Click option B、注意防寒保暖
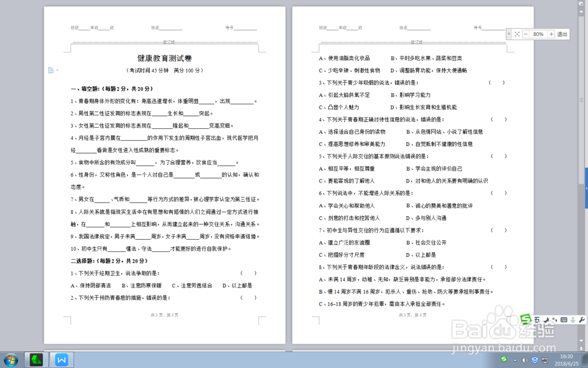 tap(141, 286)
